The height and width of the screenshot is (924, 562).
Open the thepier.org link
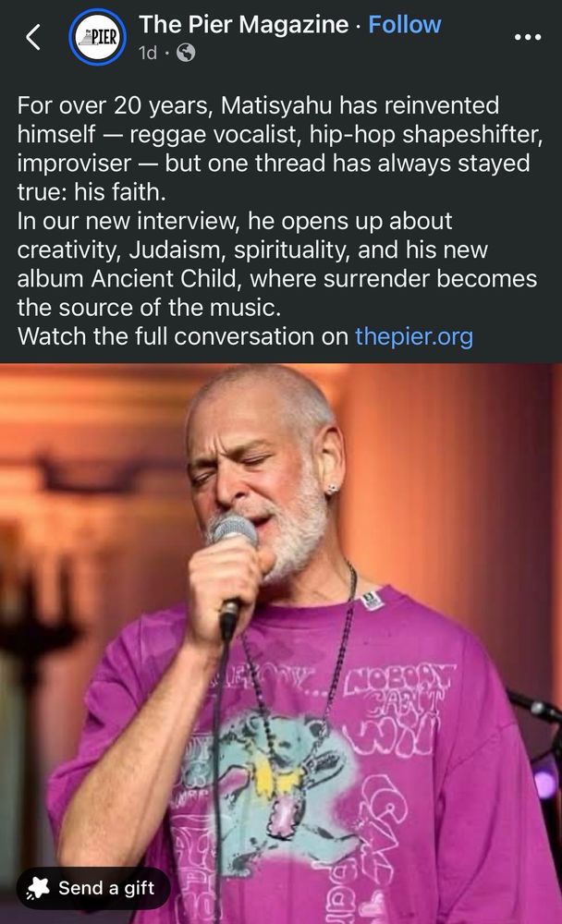(414, 336)
